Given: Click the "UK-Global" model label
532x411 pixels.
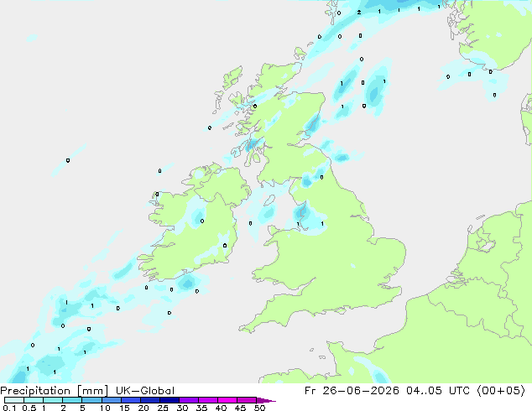Looking at the screenshot, I should pyautogui.click(x=145, y=391).
